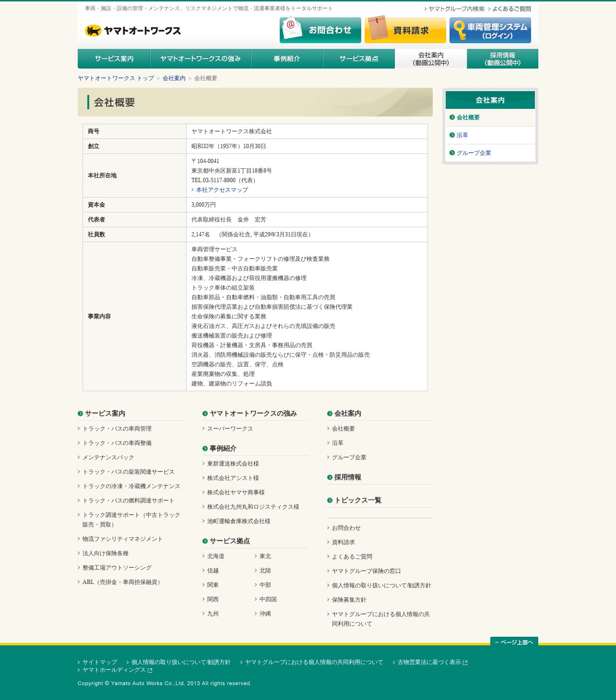This screenshot has width=616, height=700.
Task: Click green bullet icon next to footer サービス拠点
Action: 205,541
